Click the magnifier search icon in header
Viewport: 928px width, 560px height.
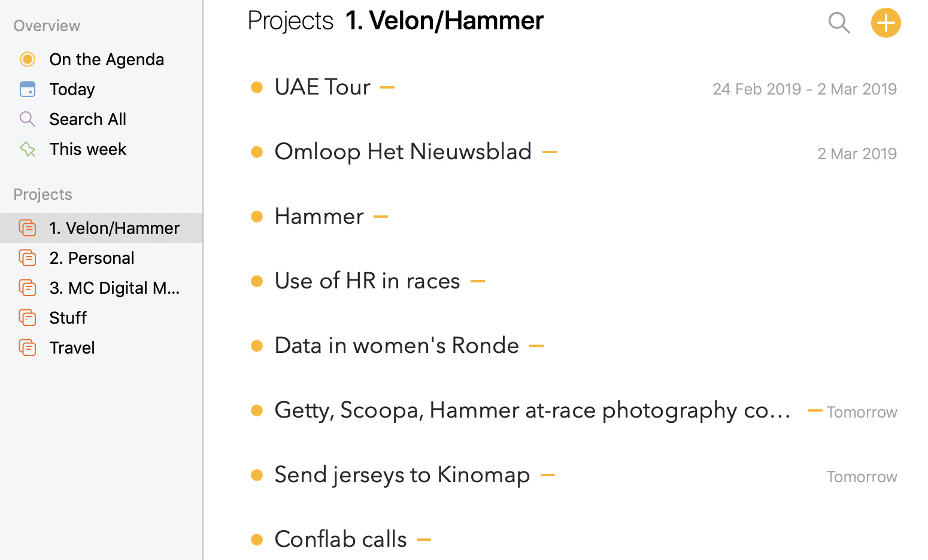point(839,23)
